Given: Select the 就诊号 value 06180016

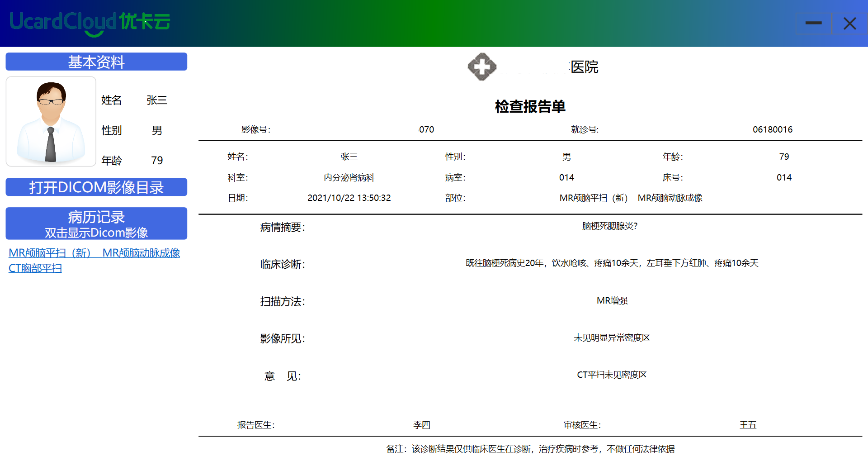Looking at the screenshot, I should [x=772, y=130].
